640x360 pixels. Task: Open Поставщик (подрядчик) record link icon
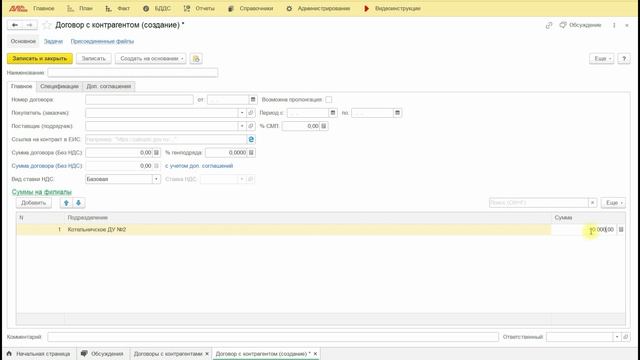[x=251, y=126]
